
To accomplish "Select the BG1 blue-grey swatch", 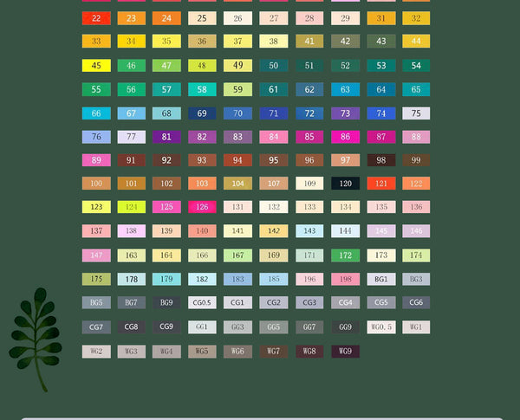I will point(380,279).
